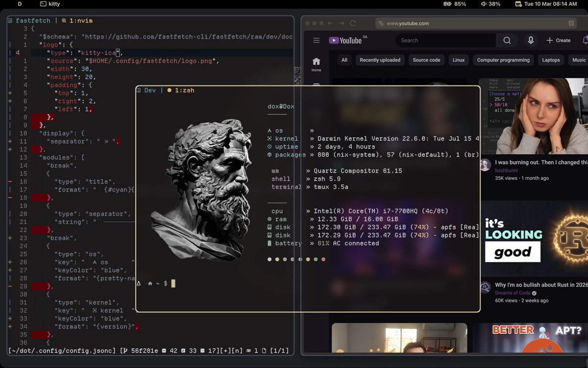Click the kernel icon in the fastfetch output
This screenshot has width=588, height=368.
point(269,139)
